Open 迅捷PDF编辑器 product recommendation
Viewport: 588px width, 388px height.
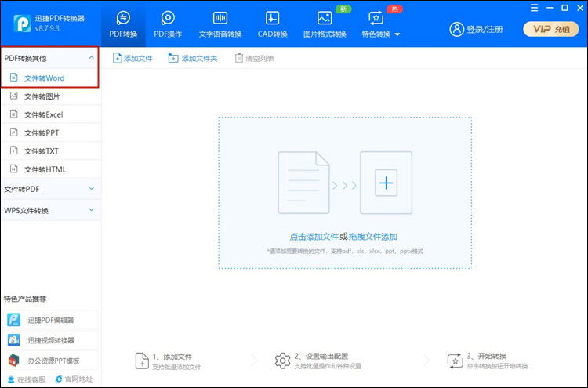pos(52,320)
